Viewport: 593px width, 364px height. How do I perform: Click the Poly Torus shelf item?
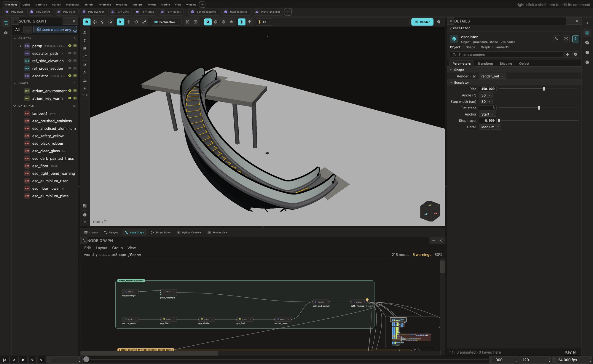click(145, 12)
